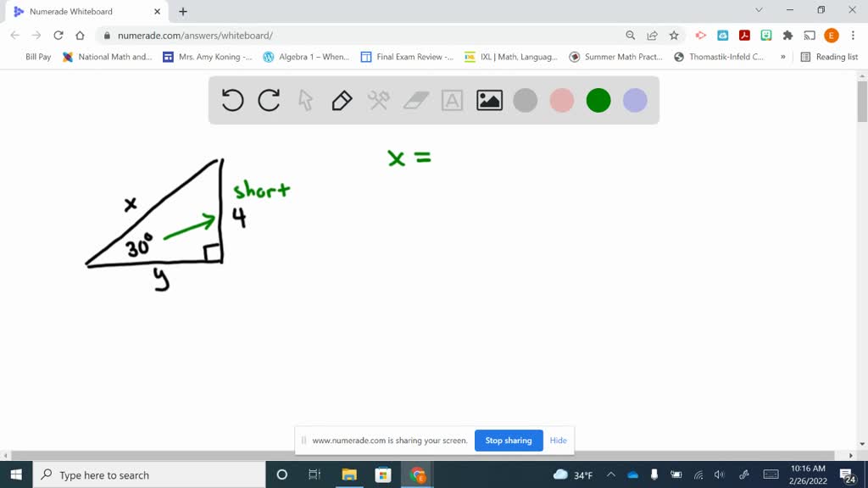Open the Windows Start menu
The image size is (868, 488).
14,474
